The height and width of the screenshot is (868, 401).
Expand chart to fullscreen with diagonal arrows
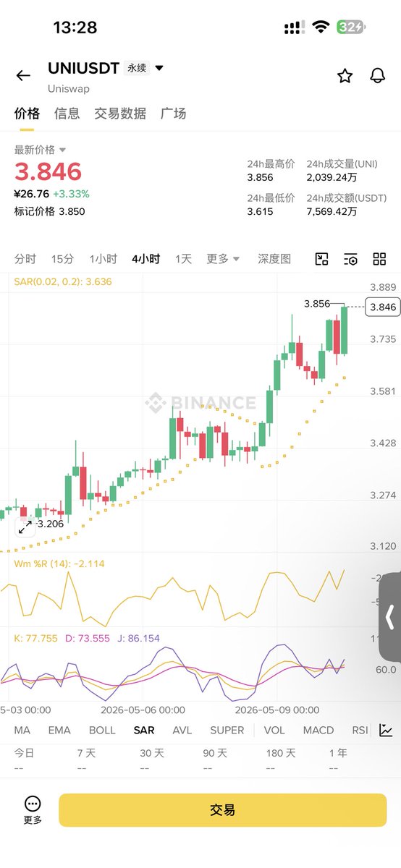click(x=25, y=527)
